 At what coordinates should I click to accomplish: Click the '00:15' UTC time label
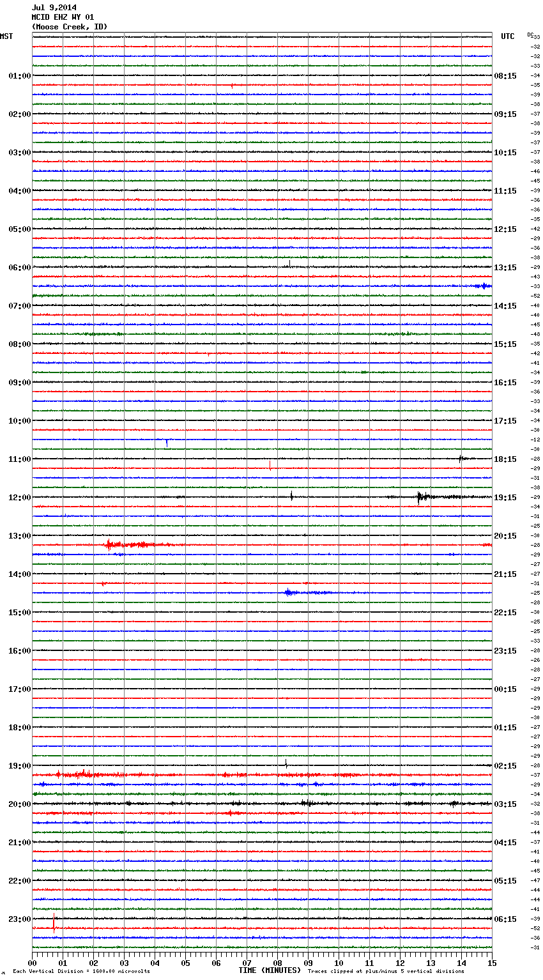(505, 689)
